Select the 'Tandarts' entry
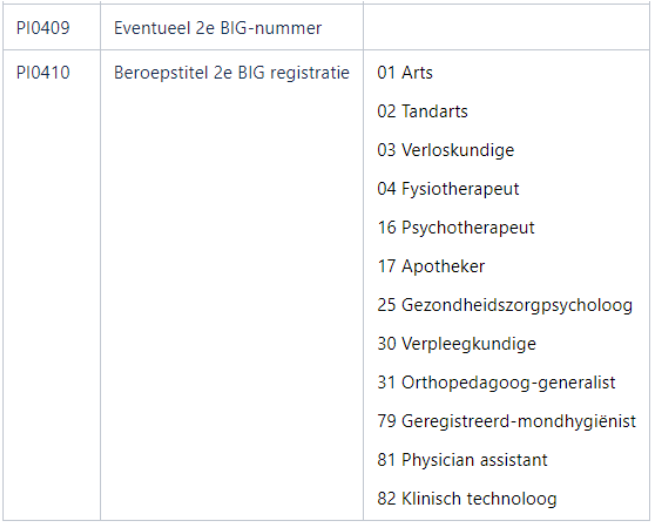 pos(435,111)
